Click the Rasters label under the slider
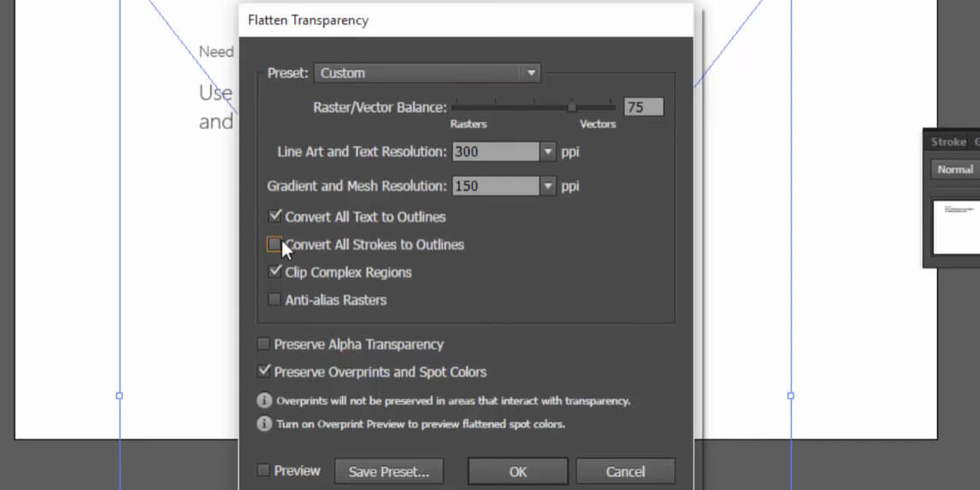Screen dimensions: 980x490 click(x=468, y=124)
